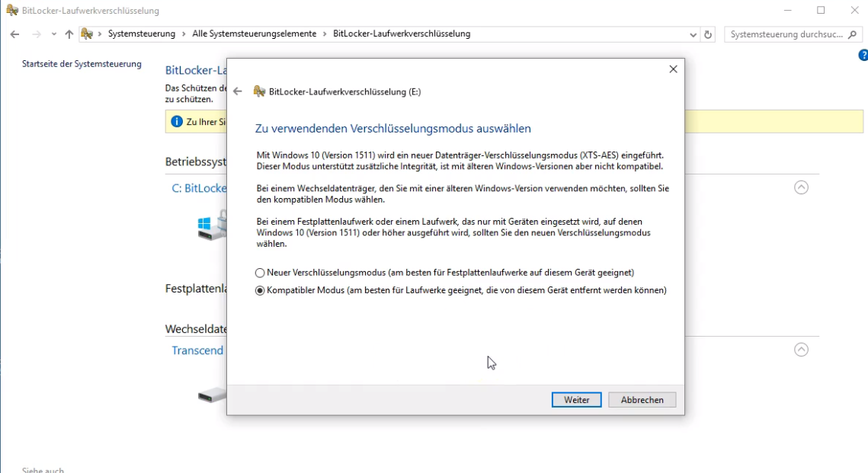Refresh the Control Panel view
Image resolution: width=868 pixels, height=473 pixels.
tap(708, 34)
